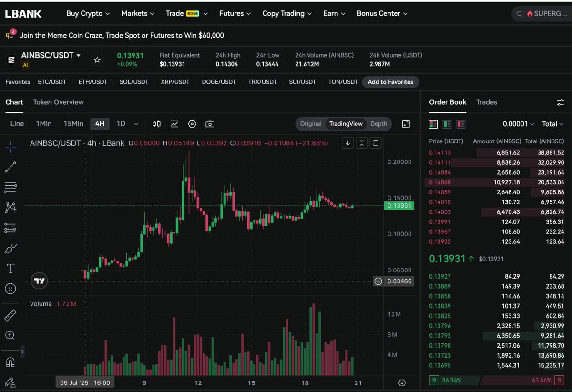Show only buy orders view
The image size is (572, 392).
[447, 124]
